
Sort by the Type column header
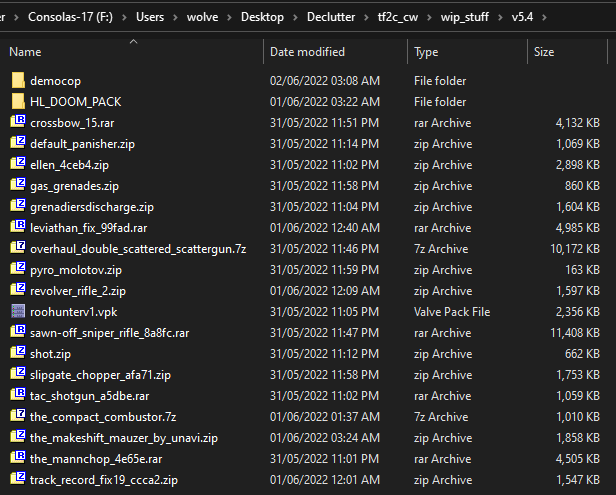[x=468, y=51]
